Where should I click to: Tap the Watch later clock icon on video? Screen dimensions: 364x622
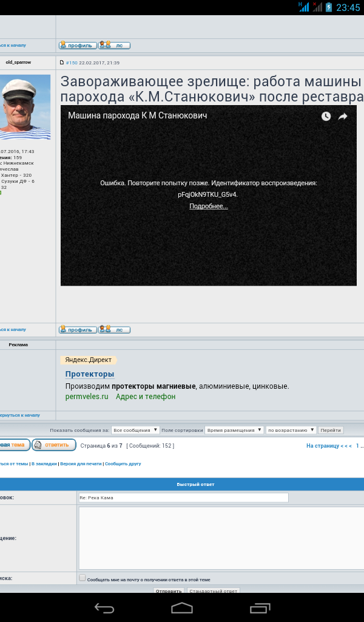click(x=326, y=116)
